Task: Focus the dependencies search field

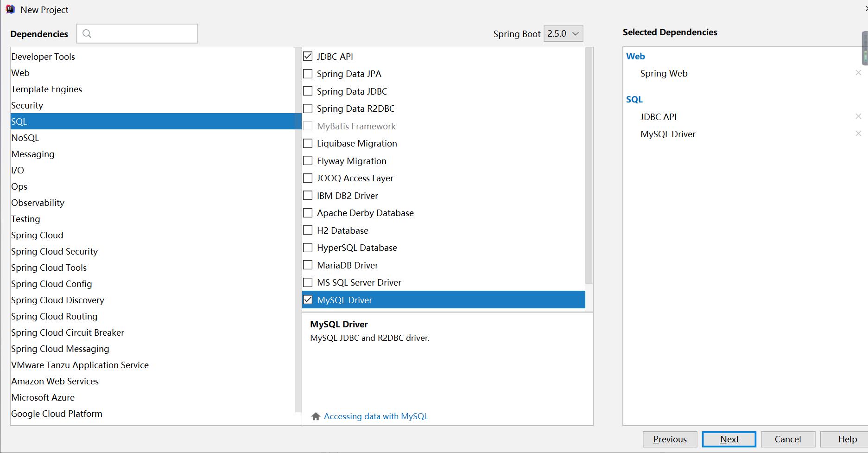Action: 137,33
